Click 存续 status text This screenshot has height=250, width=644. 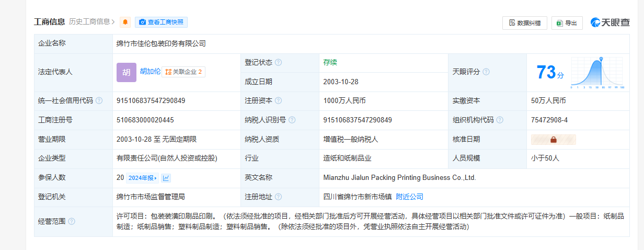[x=330, y=62]
